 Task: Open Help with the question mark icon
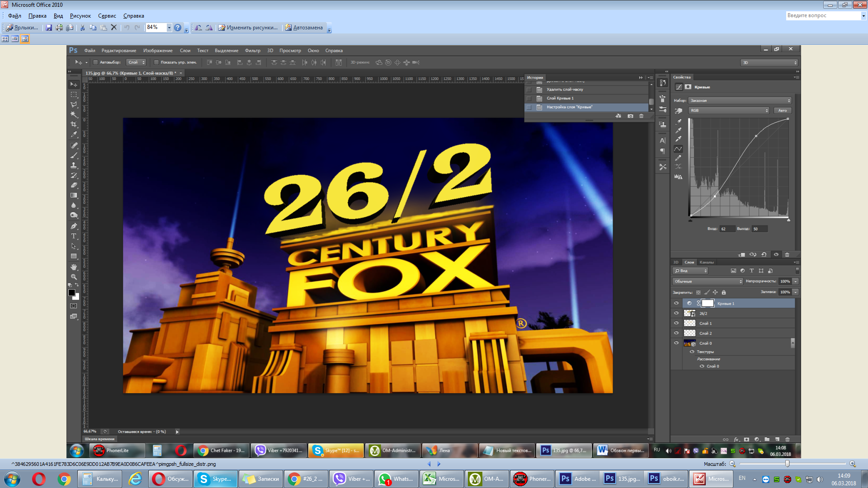pos(178,28)
